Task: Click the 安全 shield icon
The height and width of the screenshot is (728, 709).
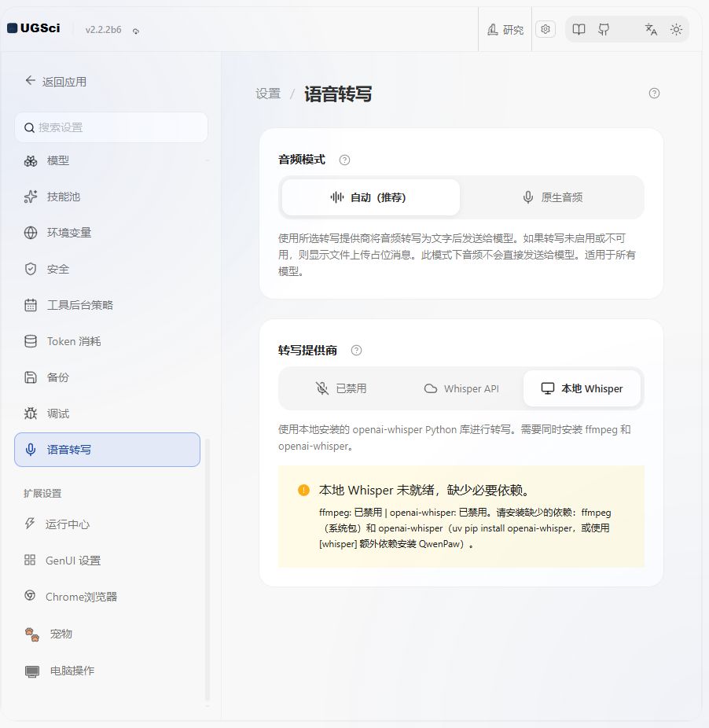Action: (x=31, y=269)
